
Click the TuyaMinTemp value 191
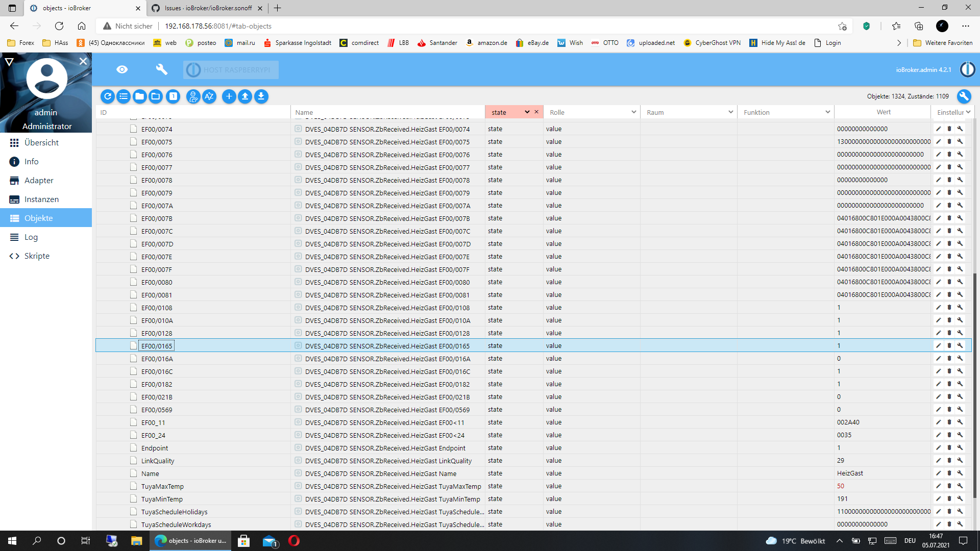(x=842, y=499)
